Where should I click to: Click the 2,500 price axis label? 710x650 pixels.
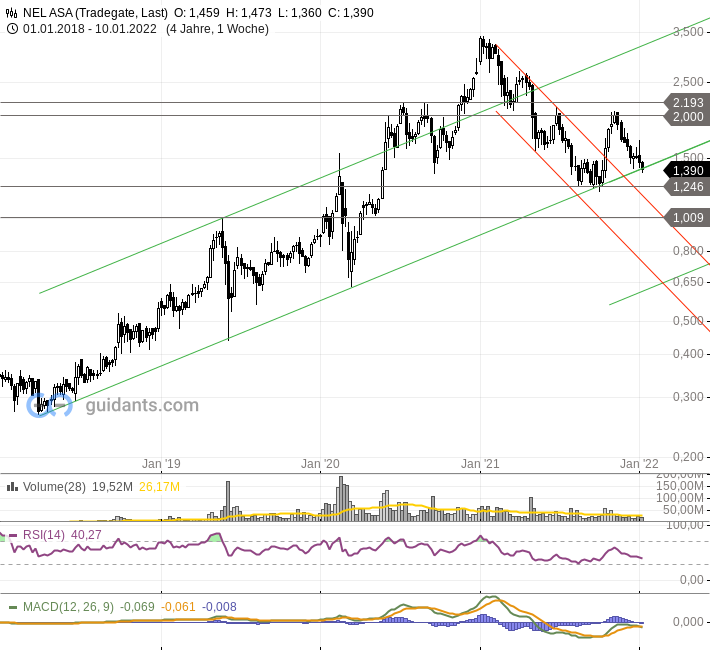point(688,82)
